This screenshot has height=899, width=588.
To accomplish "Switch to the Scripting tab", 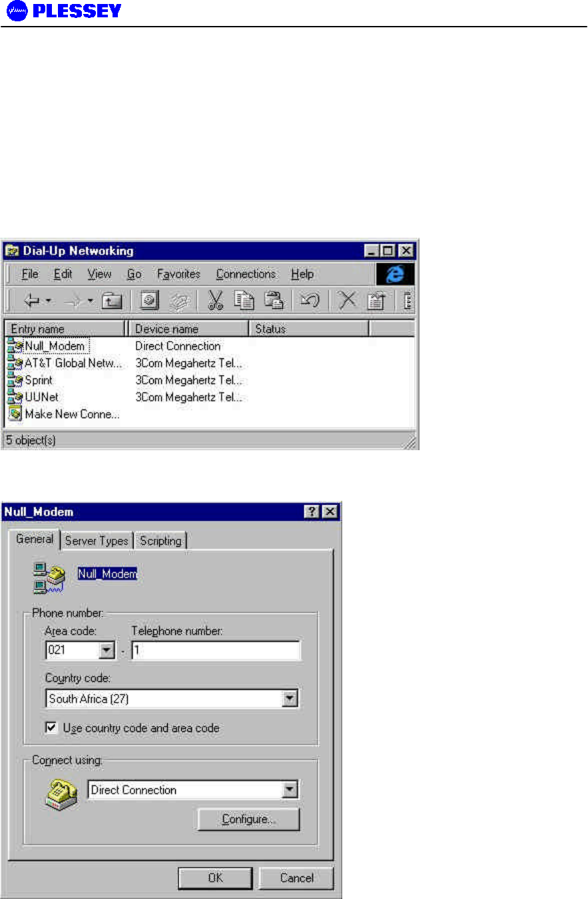I will 160,541.
